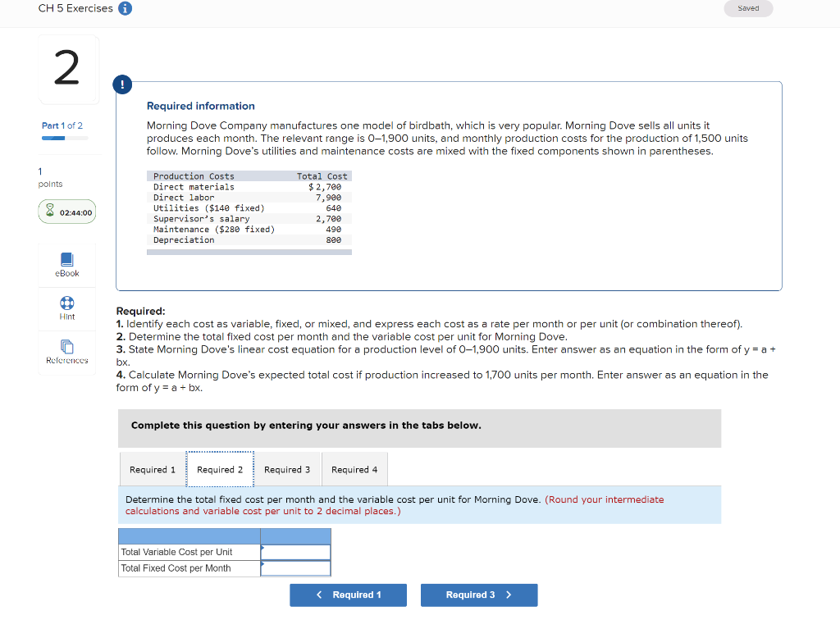
Task: Click the question number 2 card
Action: tap(67, 69)
